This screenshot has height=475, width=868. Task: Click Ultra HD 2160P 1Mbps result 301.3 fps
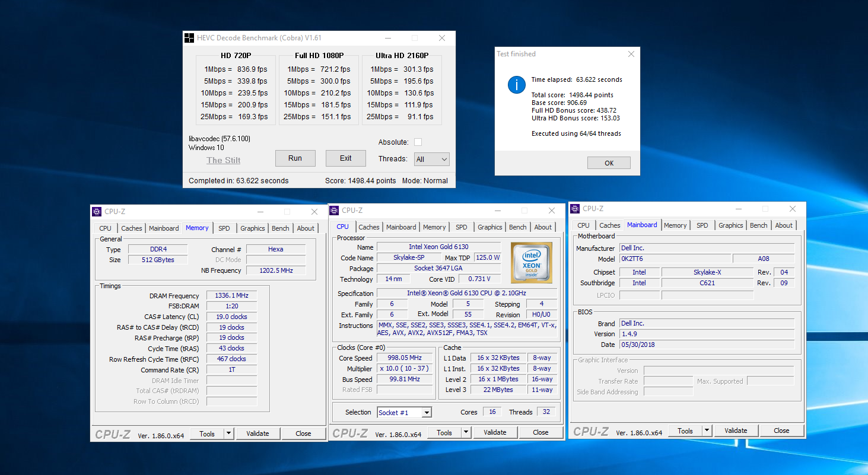click(x=418, y=69)
